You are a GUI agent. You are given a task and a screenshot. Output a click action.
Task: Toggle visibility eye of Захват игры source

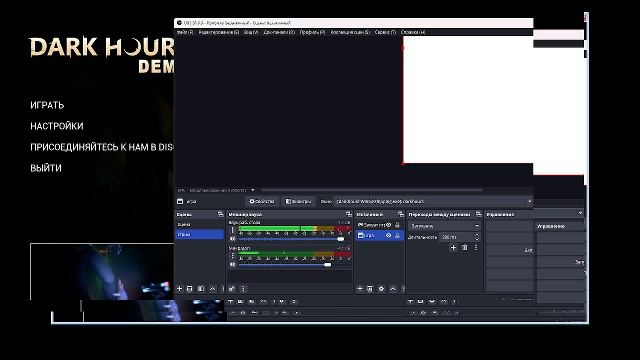click(389, 225)
